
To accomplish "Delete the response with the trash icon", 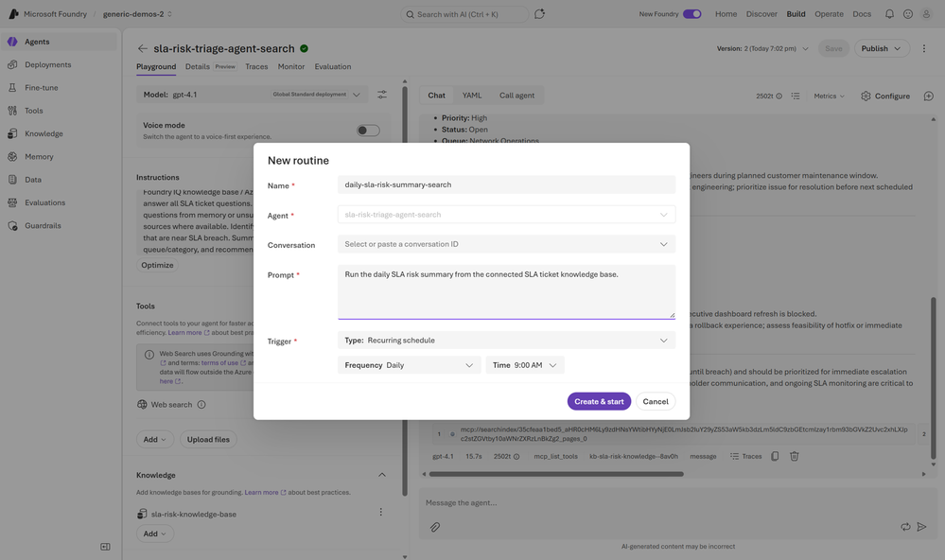I will 795,456.
